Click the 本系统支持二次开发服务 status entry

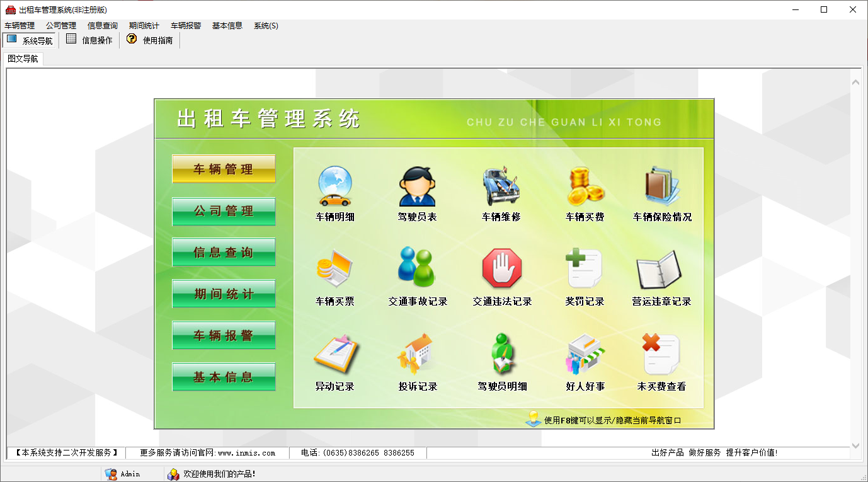tap(67, 453)
